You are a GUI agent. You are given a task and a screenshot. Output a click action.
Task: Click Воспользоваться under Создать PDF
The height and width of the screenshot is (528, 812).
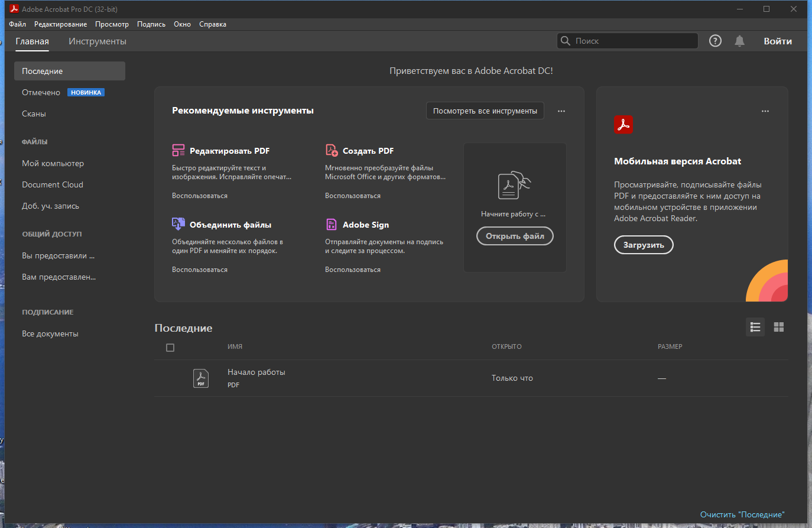[x=353, y=196]
